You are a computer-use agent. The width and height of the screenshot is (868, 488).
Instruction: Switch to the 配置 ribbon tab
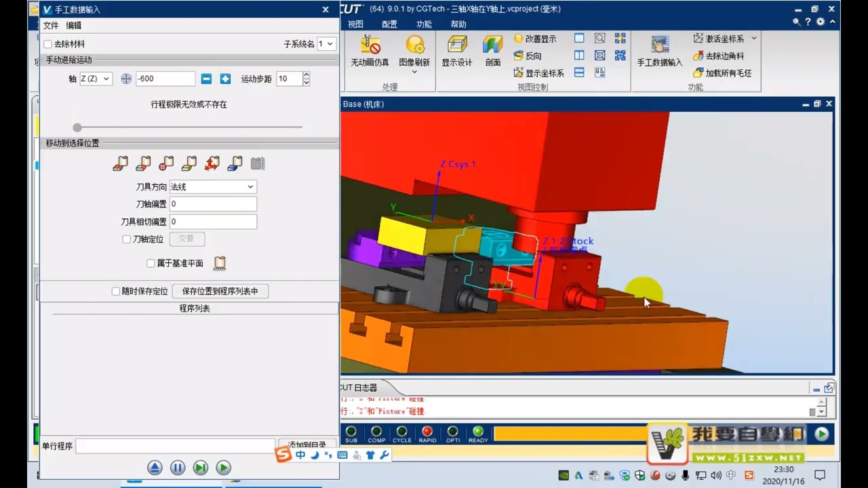tap(389, 24)
